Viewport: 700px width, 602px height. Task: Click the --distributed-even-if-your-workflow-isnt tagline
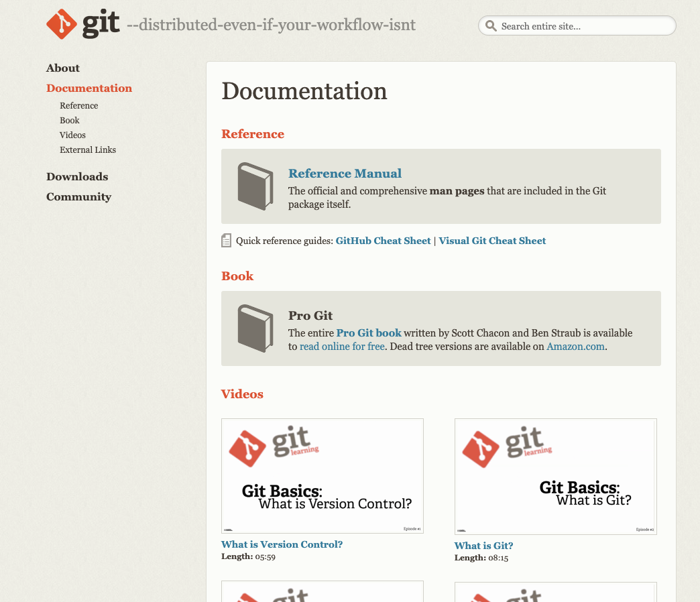pos(272,25)
